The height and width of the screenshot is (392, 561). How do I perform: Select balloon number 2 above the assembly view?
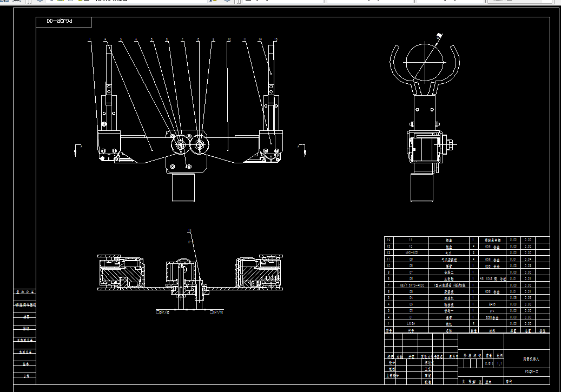point(105,39)
